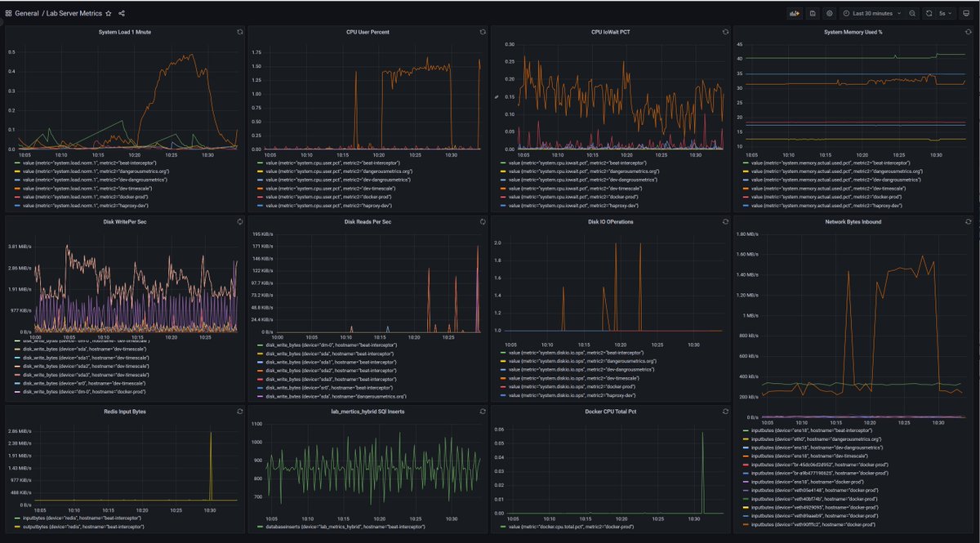This screenshot has height=543, width=980.
Task: Open System Load 1 Minute panel title menu
Action: tap(125, 31)
